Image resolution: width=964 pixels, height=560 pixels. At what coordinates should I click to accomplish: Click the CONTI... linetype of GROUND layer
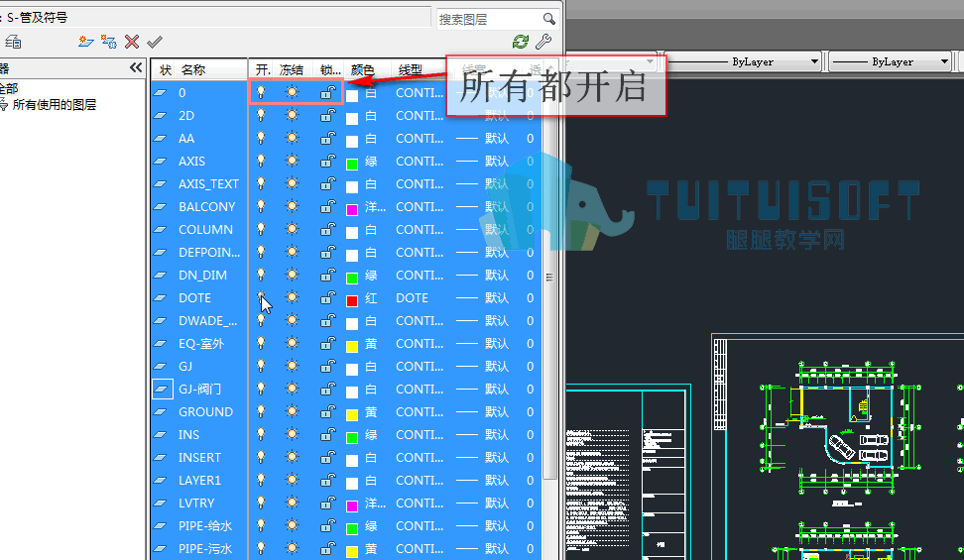coord(420,412)
